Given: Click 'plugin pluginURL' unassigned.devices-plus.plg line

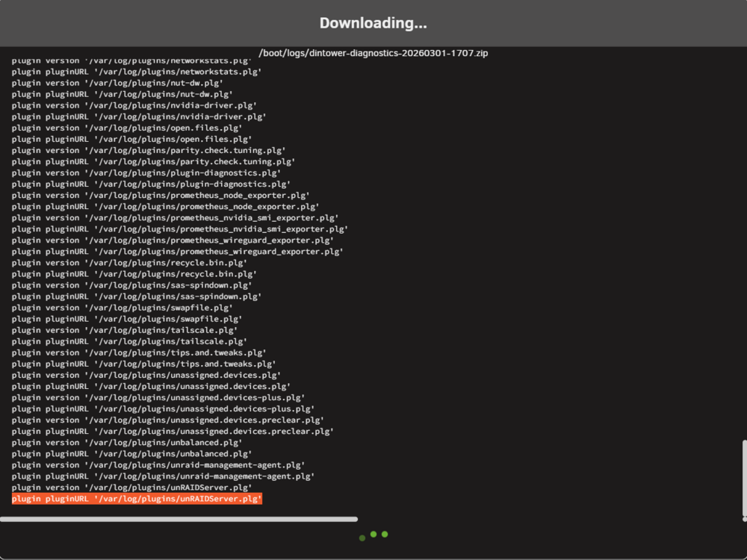Looking at the screenshot, I should click(x=164, y=408).
